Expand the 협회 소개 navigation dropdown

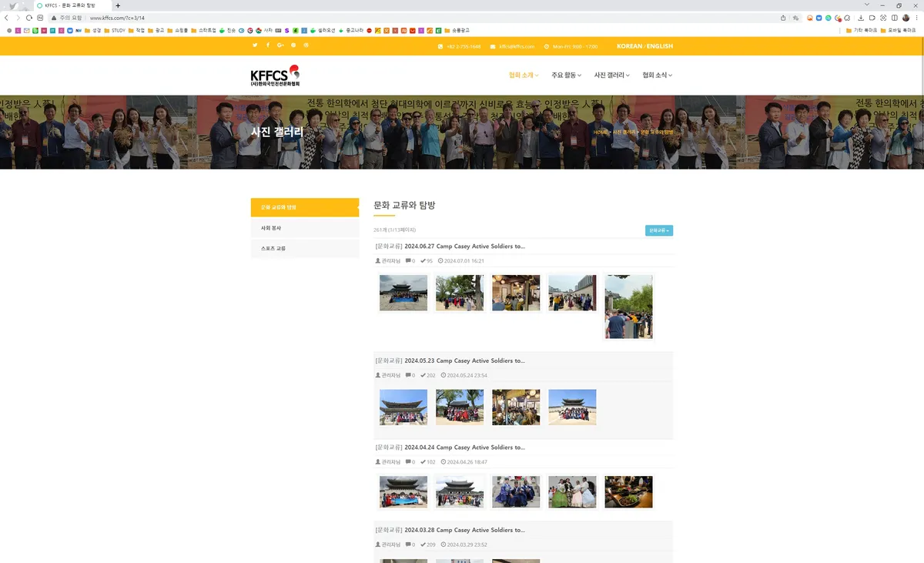click(x=524, y=75)
